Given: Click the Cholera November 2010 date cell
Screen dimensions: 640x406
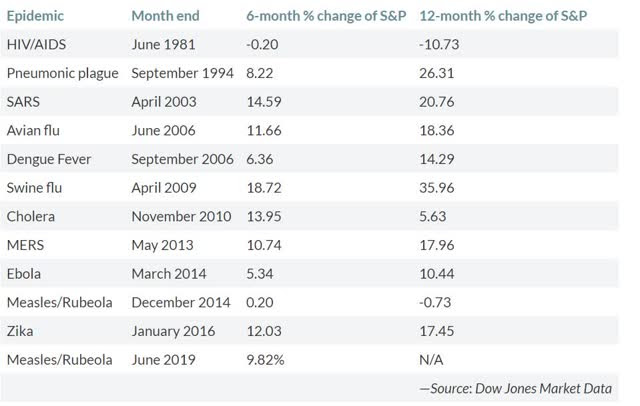Looking at the screenshot, I should pyautogui.click(x=181, y=216).
